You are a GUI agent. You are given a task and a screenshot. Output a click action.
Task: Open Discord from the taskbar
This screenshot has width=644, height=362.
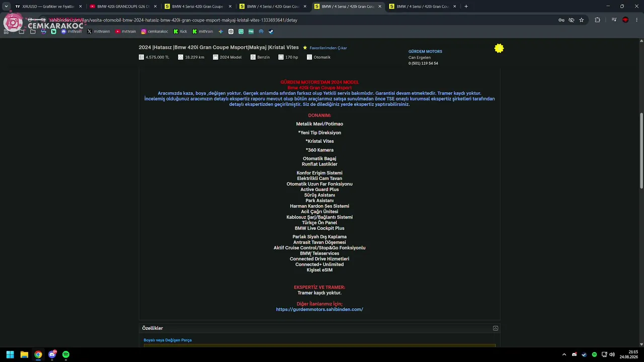pos(52,354)
